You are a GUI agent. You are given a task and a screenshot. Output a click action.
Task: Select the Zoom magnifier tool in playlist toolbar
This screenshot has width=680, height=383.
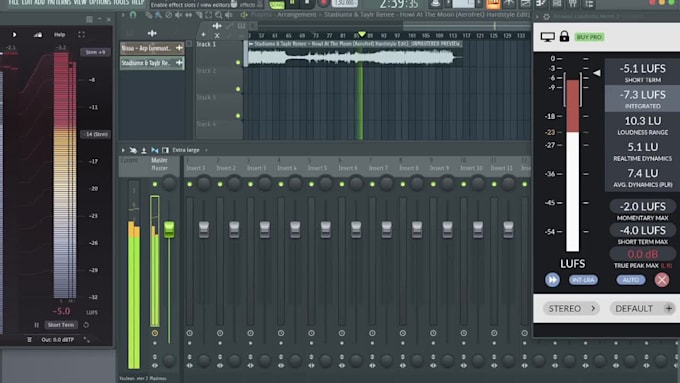coord(219,15)
